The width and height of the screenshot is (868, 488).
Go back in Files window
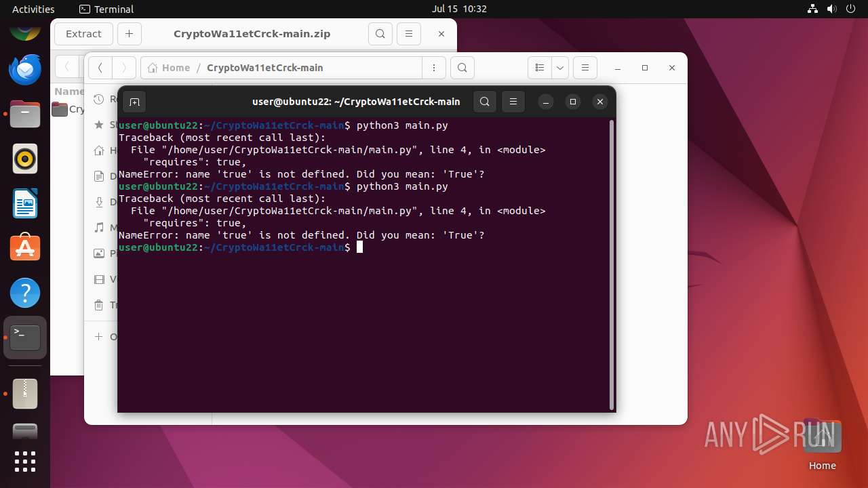point(100,68)
